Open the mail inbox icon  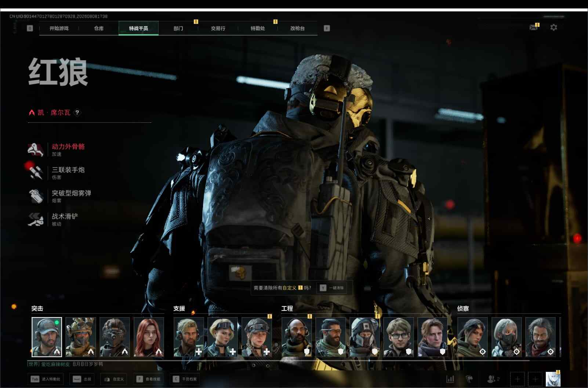(x=534, y=27)
